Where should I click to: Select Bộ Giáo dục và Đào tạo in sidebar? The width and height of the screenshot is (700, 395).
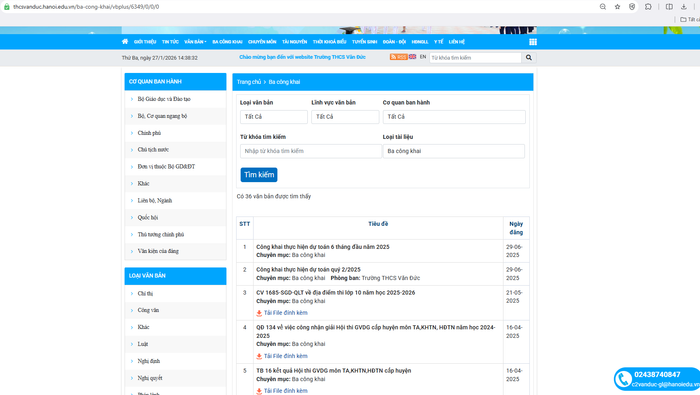(164, 99)
